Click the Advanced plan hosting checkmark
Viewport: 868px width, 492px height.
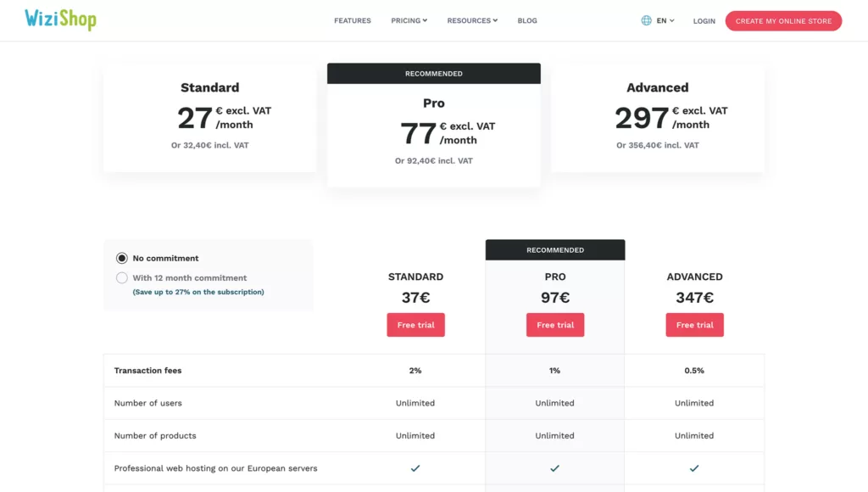[694, 467]
